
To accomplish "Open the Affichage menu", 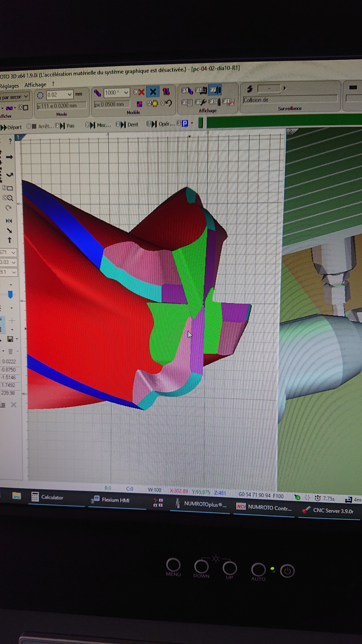I will (x=35, y=85).
